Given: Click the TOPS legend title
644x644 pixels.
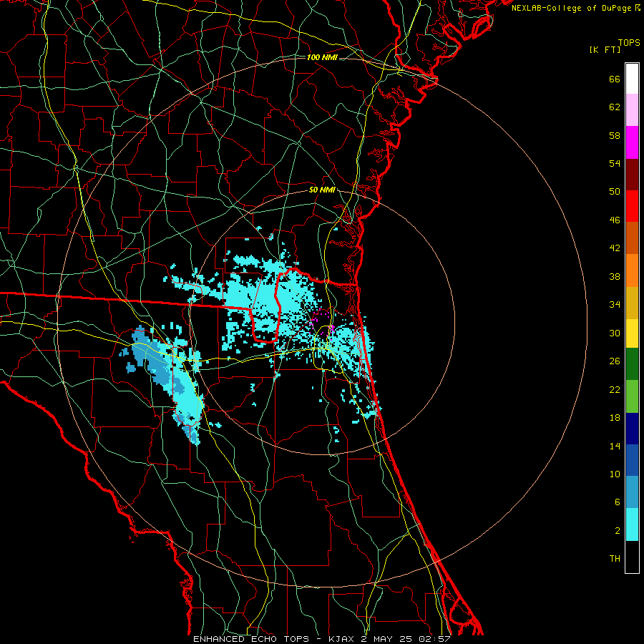Looking at the screenshot, I should (x=629, y=43).
